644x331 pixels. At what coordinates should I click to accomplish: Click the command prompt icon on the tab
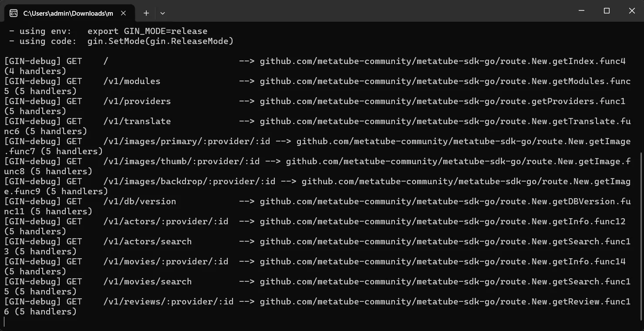click(13, 13)
